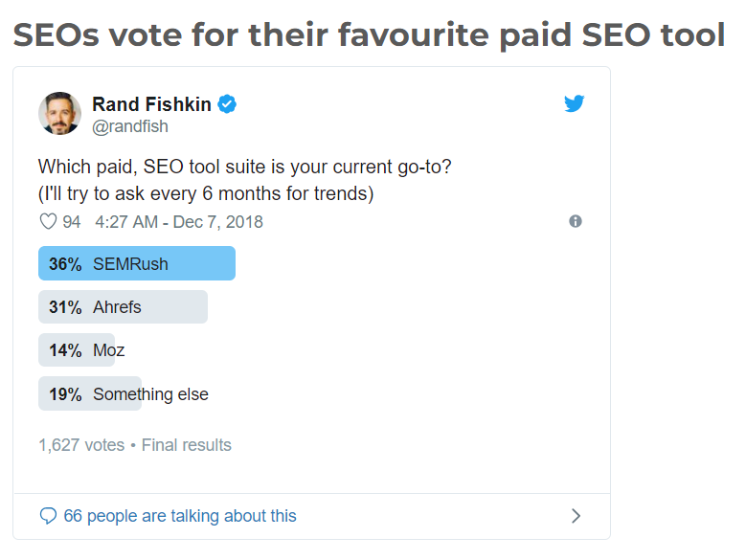This screenshot has height=560, width=746.
Task: Select the SEMRush 36% poll bar
Action: [x=136, y=263]
